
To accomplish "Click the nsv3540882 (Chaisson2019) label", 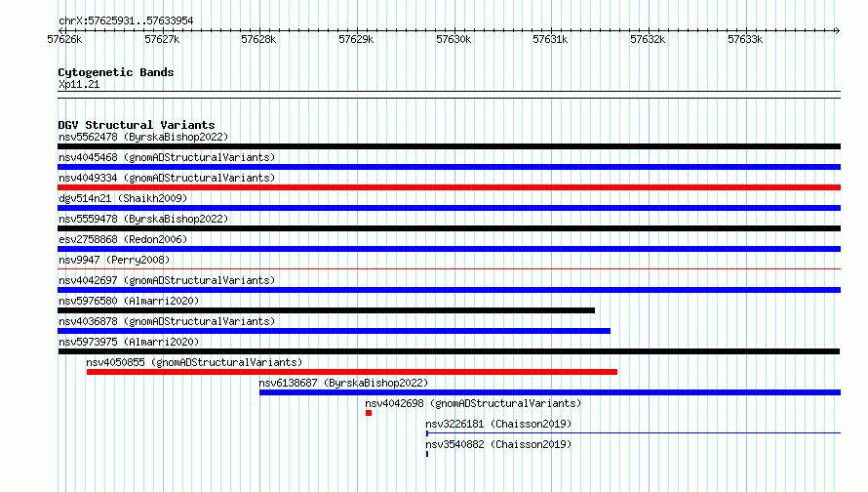I will tap(498, 444).
